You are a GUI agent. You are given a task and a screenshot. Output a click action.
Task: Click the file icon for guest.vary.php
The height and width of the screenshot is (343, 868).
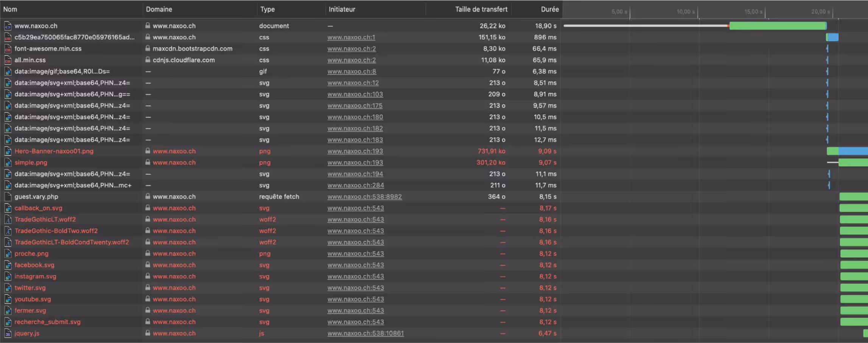[8, 196]
